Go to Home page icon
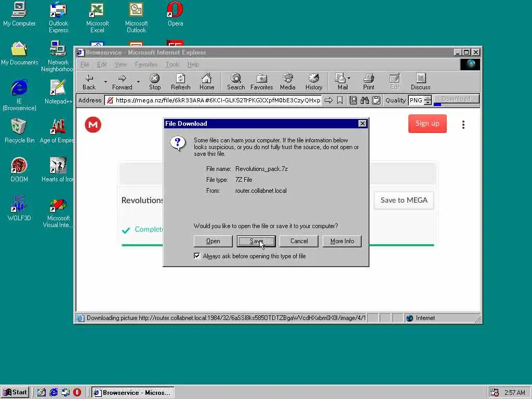 coord(207,82)
